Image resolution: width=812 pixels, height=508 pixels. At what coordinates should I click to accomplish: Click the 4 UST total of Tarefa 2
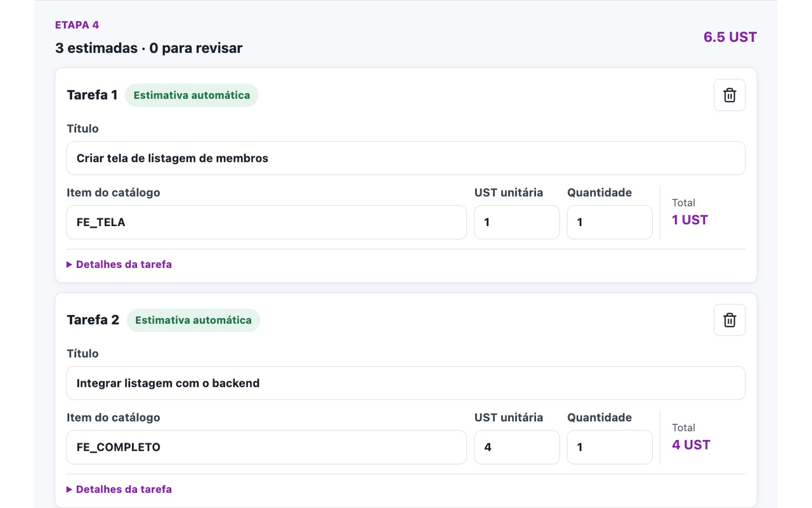click(691, 444)
